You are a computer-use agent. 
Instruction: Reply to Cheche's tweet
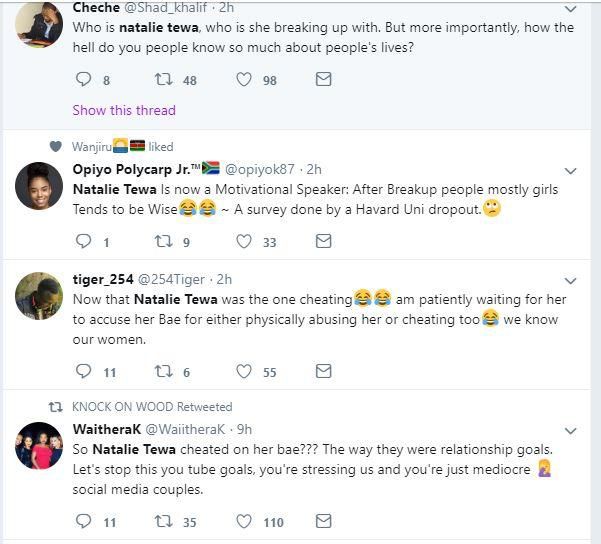point(84,80)
